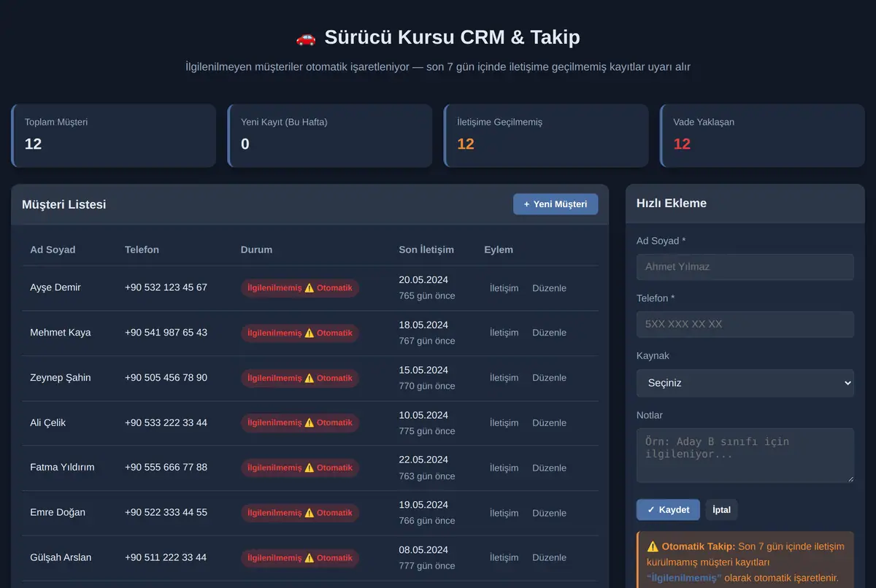
Task: Click Gülşah Arslan's İlgilenilmemiş status badge
Action: (x=300, y=558)
